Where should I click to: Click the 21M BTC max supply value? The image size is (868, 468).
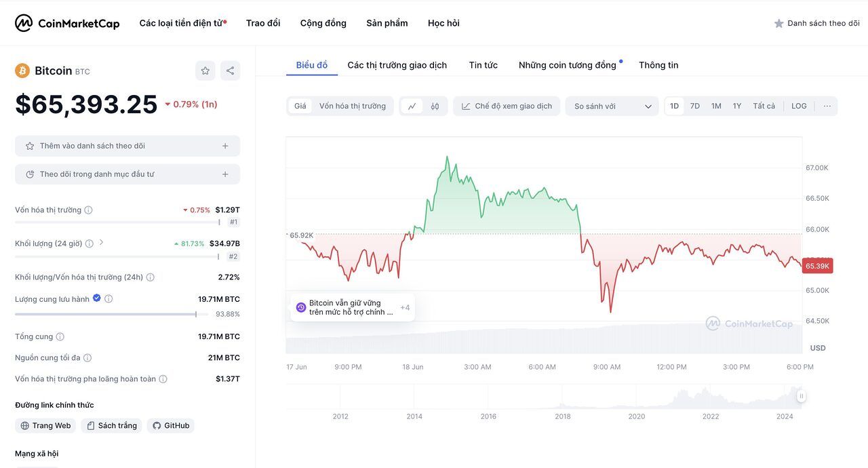pos(224,358)
